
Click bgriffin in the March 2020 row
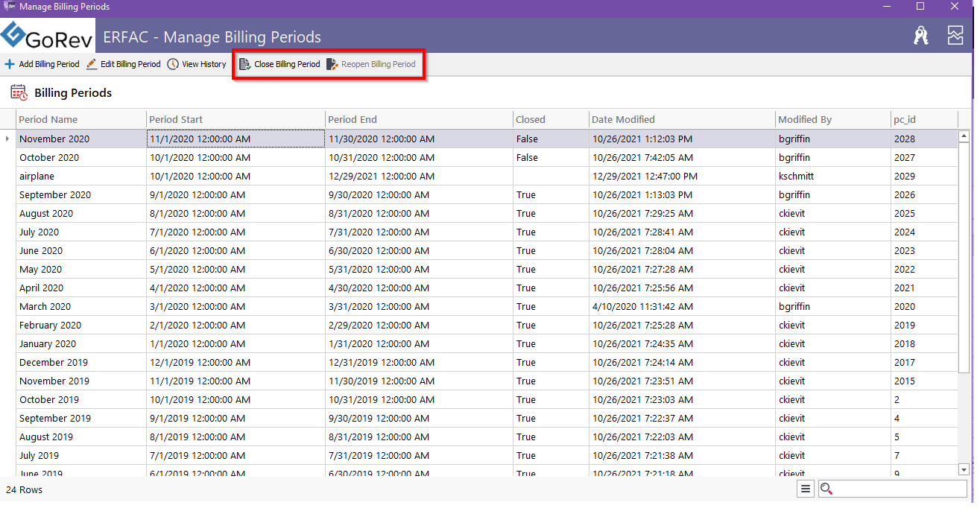pos(833,306)
